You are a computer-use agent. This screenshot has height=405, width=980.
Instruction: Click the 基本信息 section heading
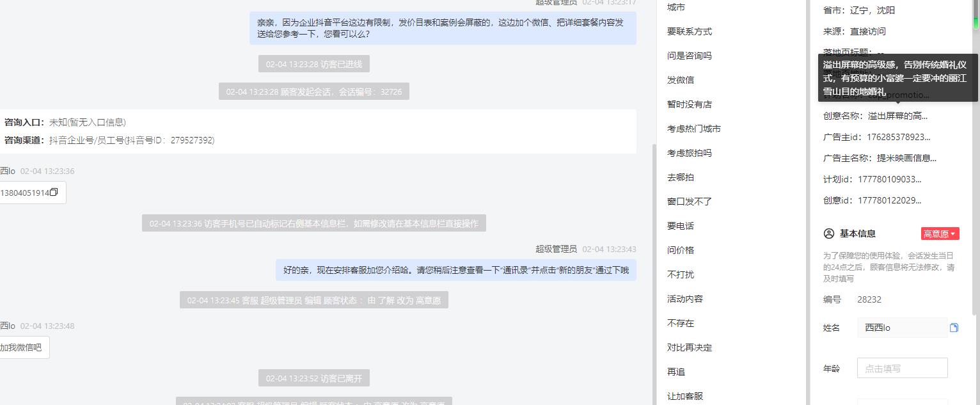click(858, 234)
